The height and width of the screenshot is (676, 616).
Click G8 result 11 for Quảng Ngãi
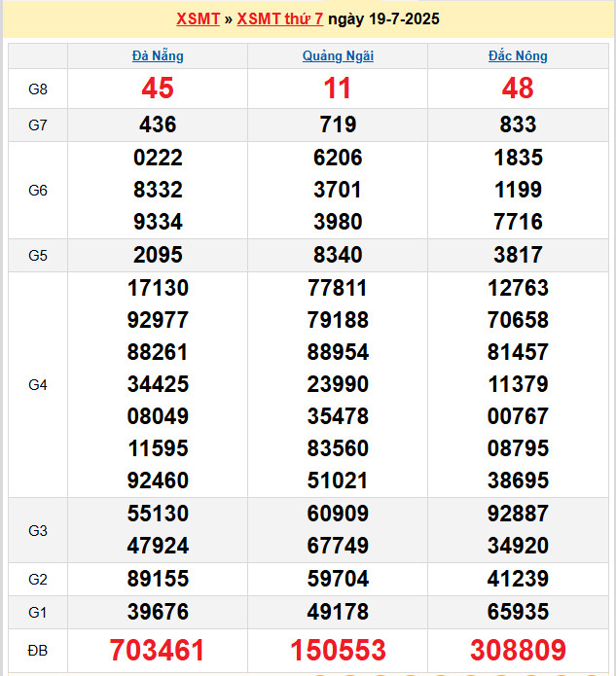pyautogui.click(x=338, y=89)
